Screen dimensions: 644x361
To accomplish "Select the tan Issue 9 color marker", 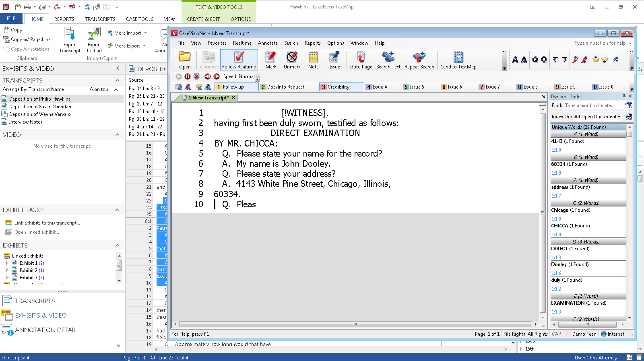I will pos(565,87).
